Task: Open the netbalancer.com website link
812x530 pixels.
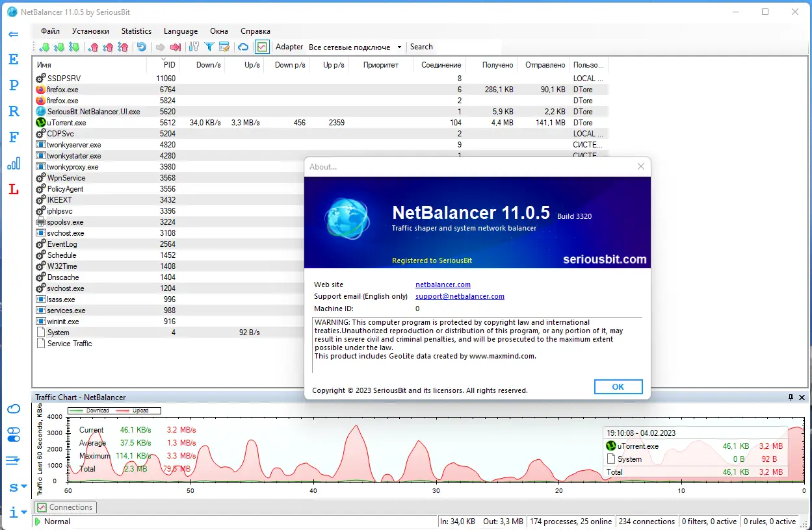Action: pyautogui.click(x=443, y=284)
